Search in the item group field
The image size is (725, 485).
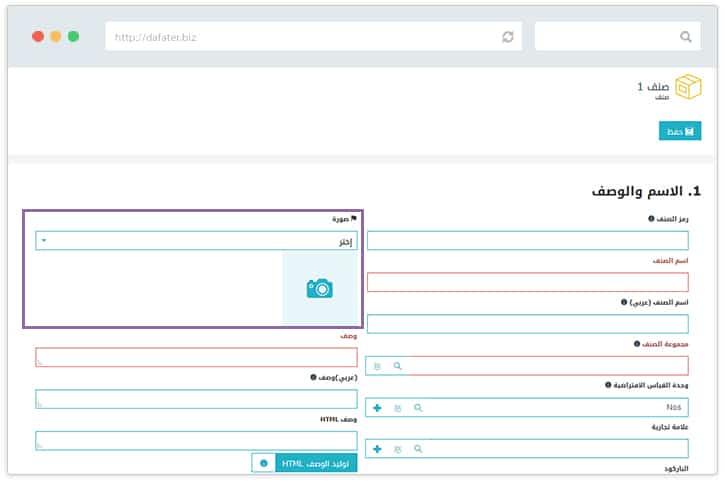point(397,366)
